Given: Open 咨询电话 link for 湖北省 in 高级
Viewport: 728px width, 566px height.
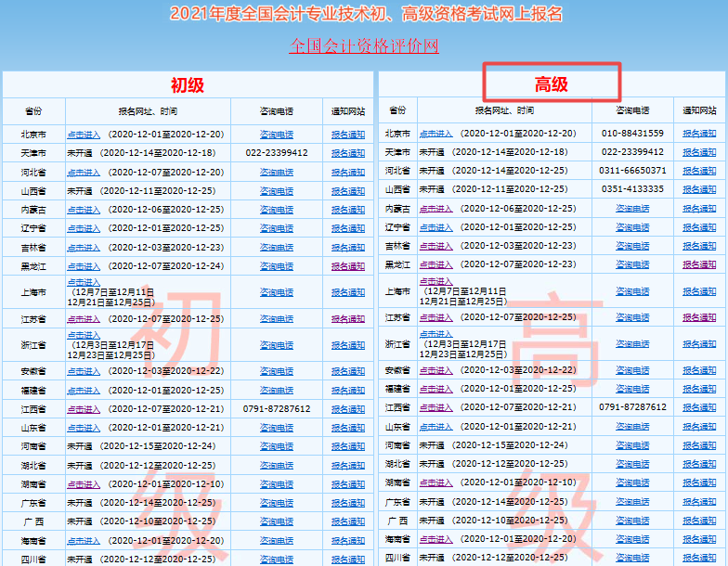Looking at the screenshot, I should point(632,464).
